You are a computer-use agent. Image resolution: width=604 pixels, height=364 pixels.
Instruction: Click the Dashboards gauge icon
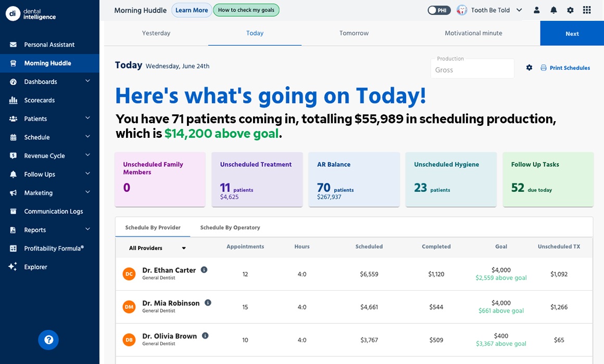13,82
